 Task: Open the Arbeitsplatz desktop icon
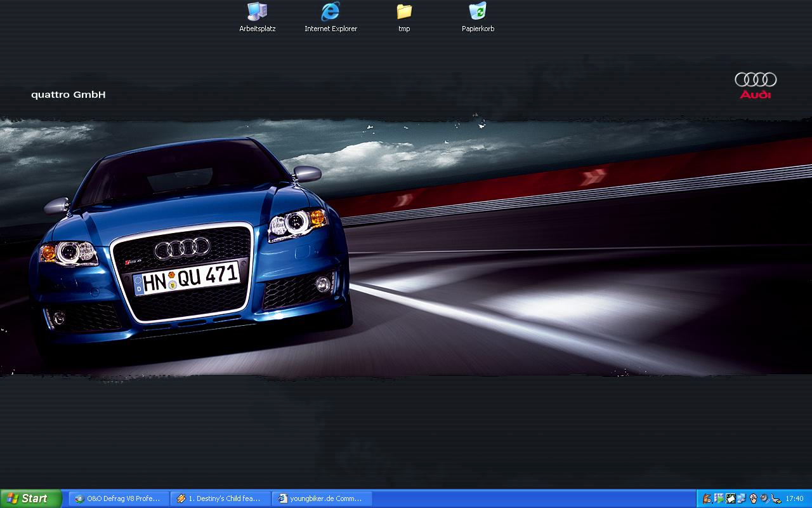tap(257, 17)
